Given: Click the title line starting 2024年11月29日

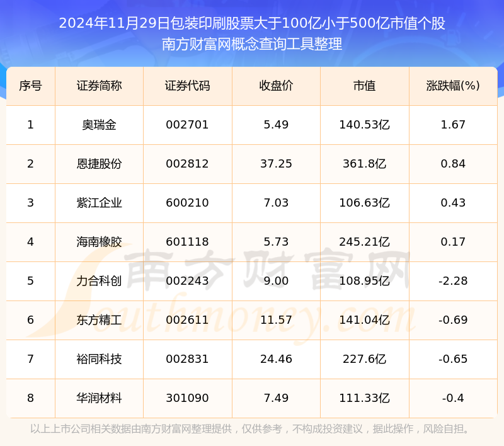Looking at the screenshot, I should click(252, 23).
